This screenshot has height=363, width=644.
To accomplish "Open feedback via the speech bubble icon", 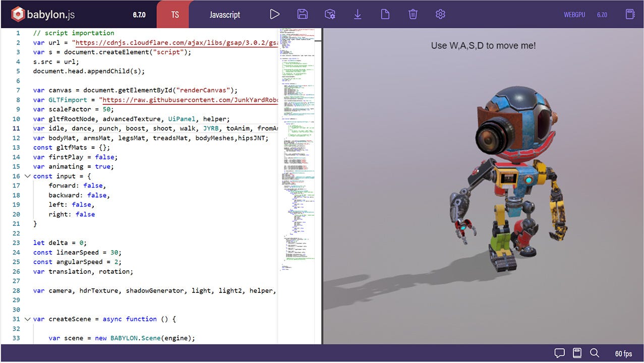I will [x=559, y=353].
